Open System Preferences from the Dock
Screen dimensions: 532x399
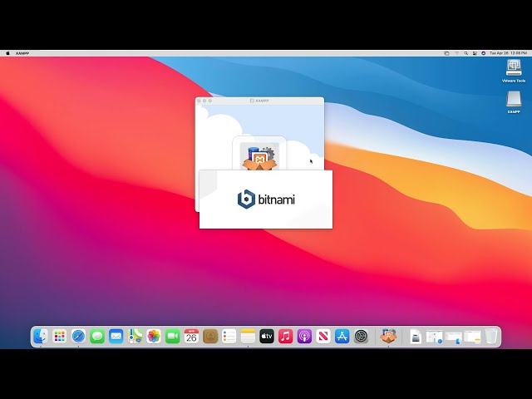[361, 337]
